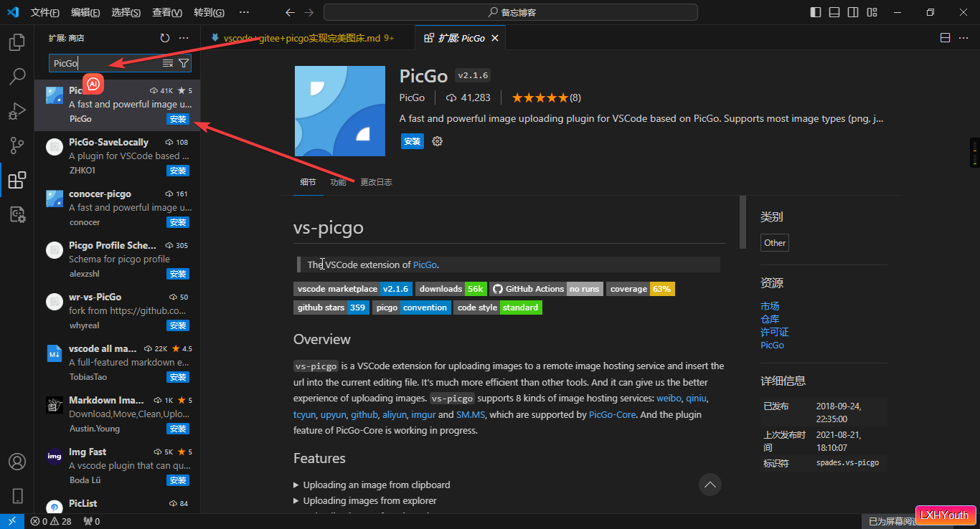The image size is (980, 529).
Task: Open the remote connection indicator
Action: [11, 521]
